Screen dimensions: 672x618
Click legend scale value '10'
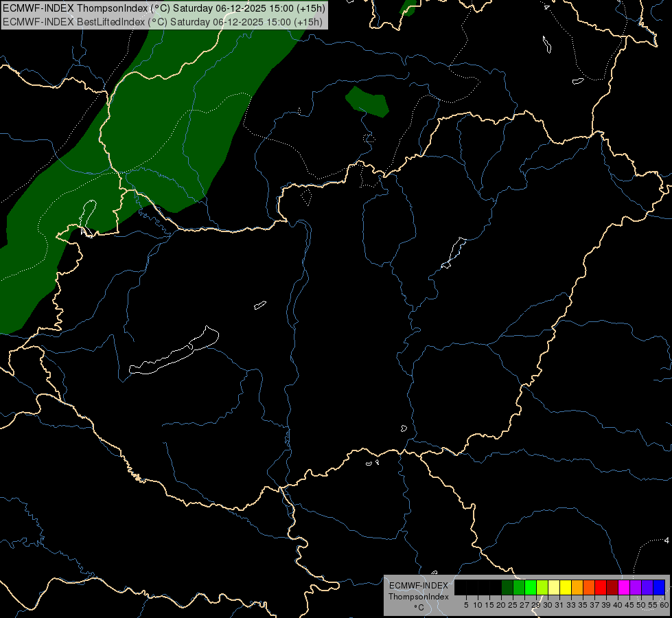pos(478,605)
